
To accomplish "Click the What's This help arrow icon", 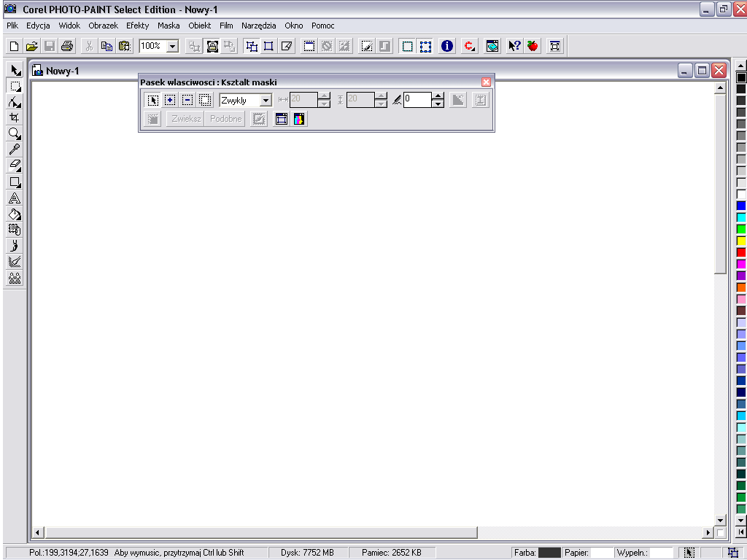I will [514, 46].
